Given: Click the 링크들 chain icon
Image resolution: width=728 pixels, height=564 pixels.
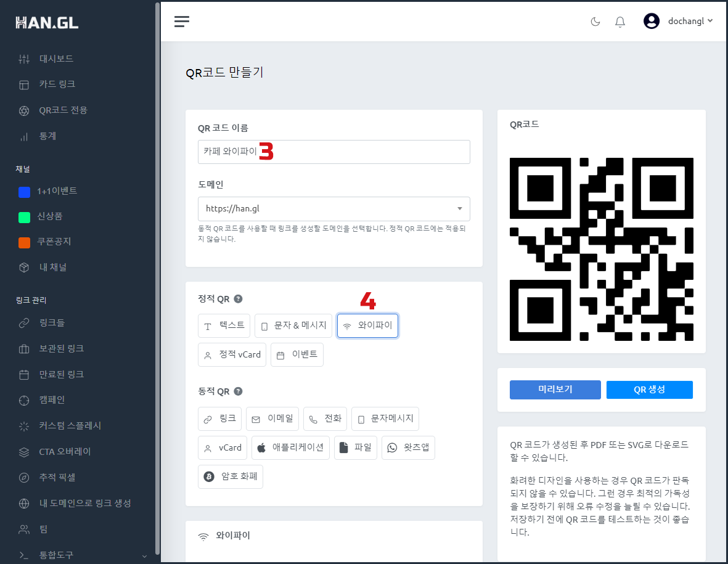Looking at the screenshot, I should pyautogui.click(x=24, y=323).
